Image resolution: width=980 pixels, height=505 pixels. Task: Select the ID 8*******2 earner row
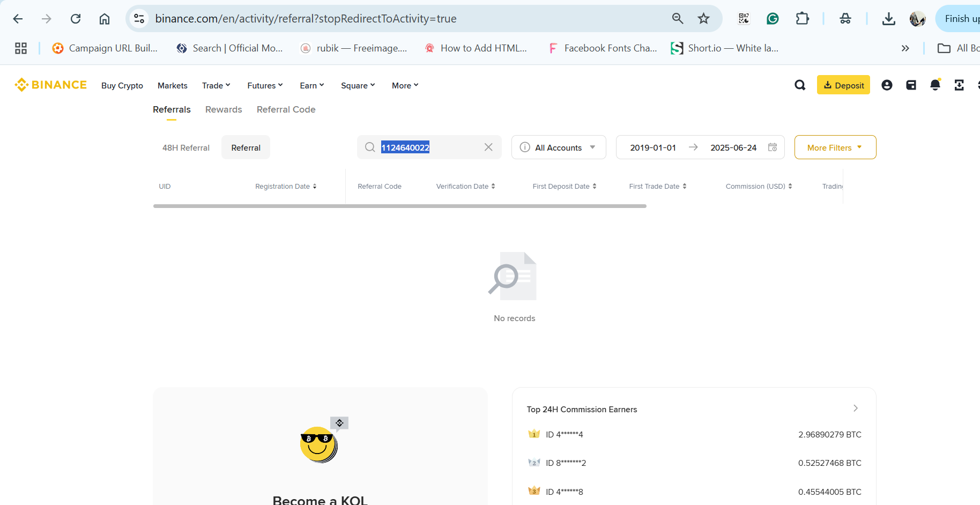coord(694,463)
